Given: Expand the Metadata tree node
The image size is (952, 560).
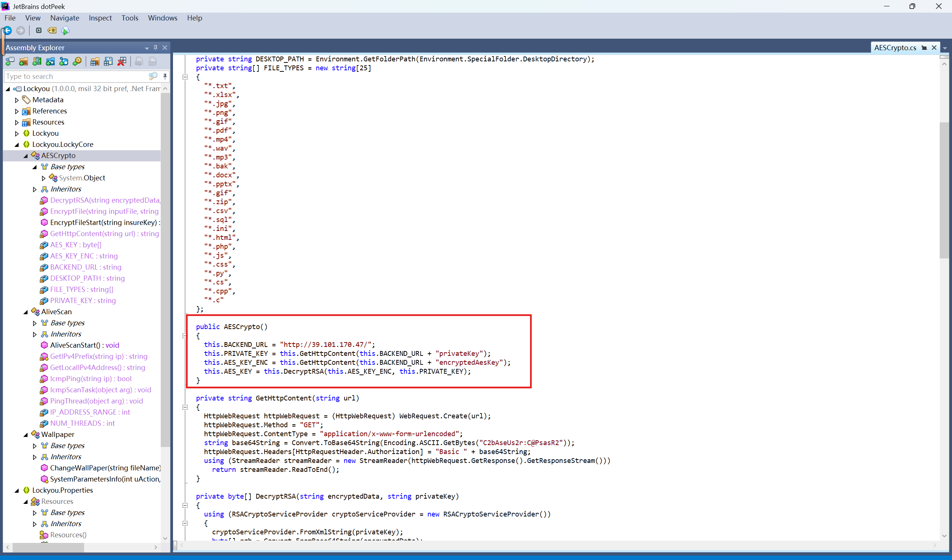Looking at the screenshot, I should pyautogui.click(x=17, y=100).
